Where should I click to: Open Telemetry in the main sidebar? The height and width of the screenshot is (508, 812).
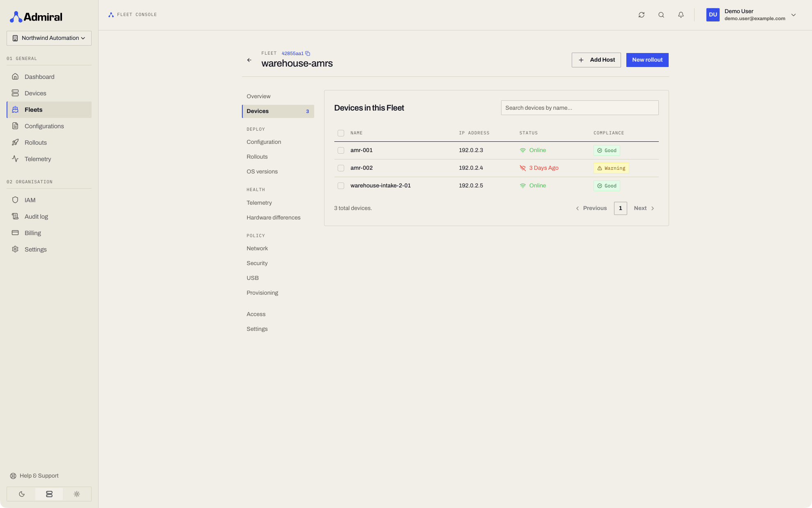click(x=49, y=159)
